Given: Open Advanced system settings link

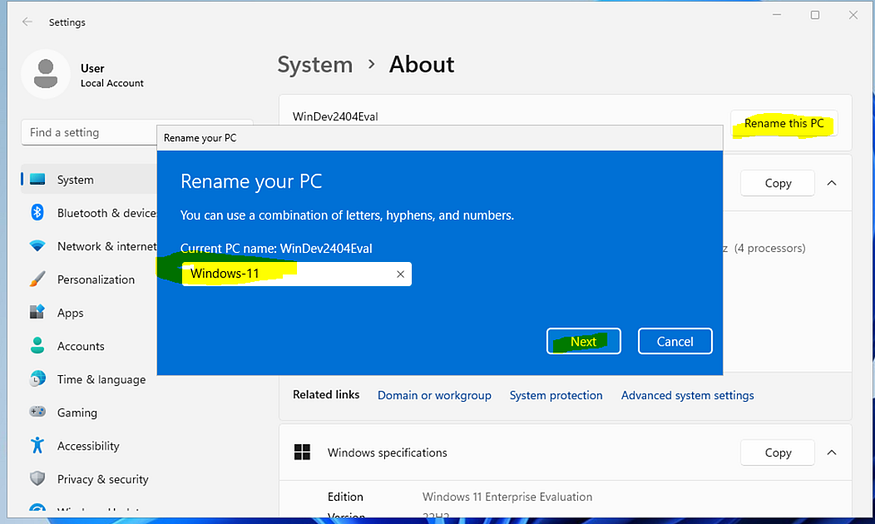Looking at the screenshot, I should pyautogui.click(x=688, y=395).
